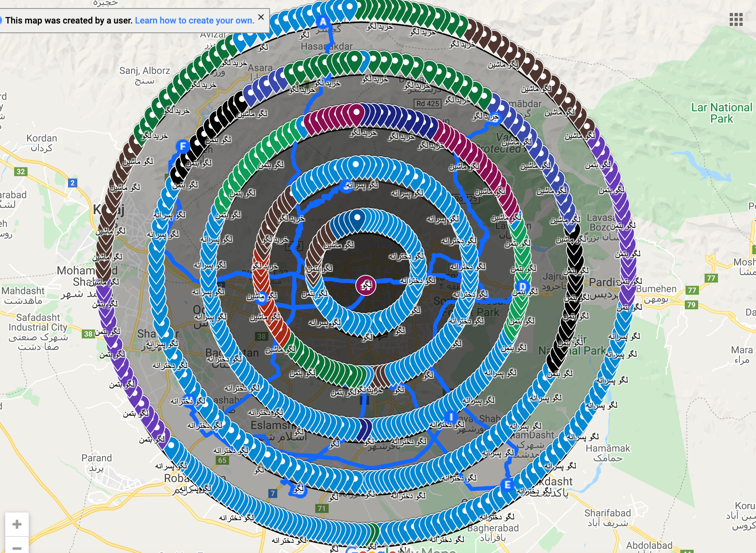Click the Rd 425 road label
This screenshot has height=553, width=756.
[428, 104]
